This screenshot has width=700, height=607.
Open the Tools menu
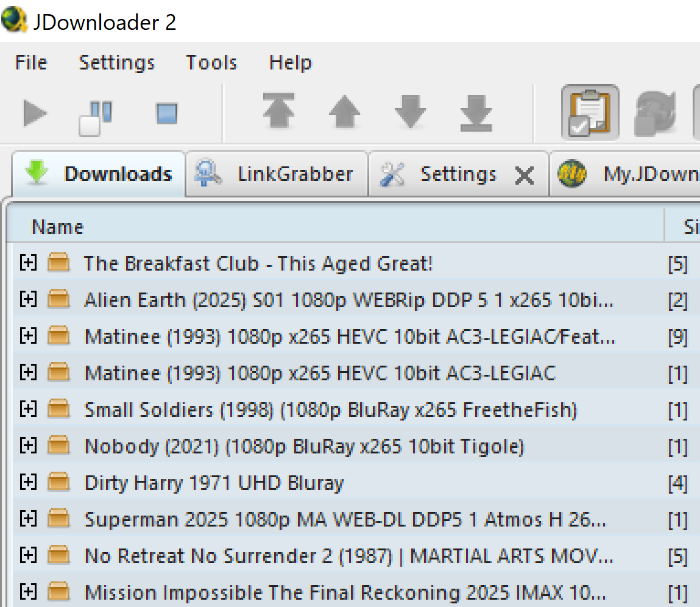coord(211,63)
